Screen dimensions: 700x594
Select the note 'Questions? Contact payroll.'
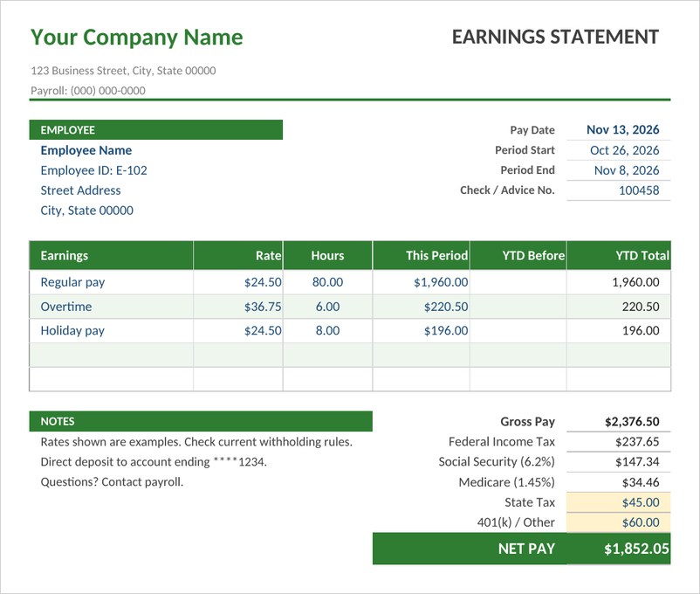tap(112, 482)
